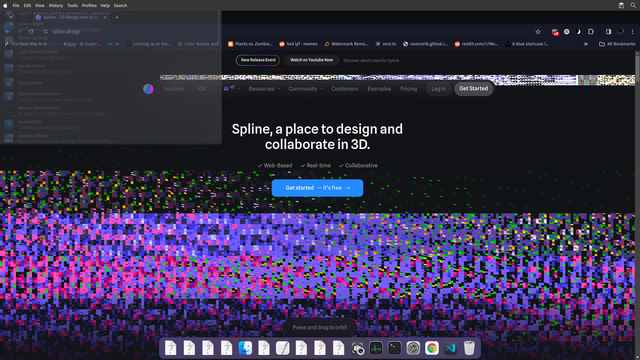Open the site information icon beside URL
The height and width of the screenshot is (360, 640).
(46, 31)
